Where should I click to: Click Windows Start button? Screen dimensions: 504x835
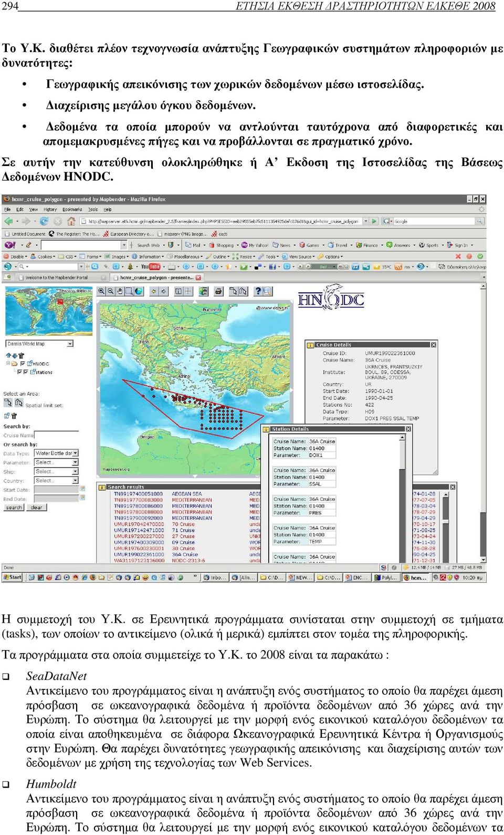click(x=13, y=577)
